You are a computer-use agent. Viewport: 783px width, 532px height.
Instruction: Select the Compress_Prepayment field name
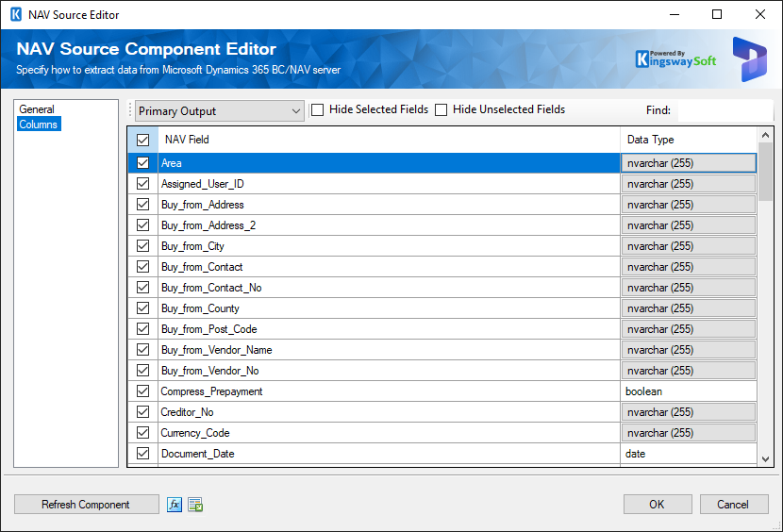point(389,391)
